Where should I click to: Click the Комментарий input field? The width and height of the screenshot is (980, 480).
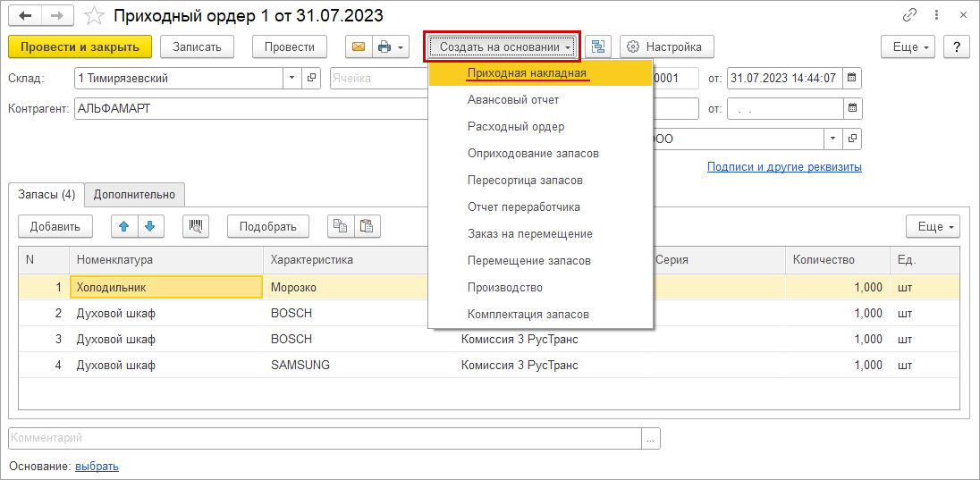click(x=325, y=438)
